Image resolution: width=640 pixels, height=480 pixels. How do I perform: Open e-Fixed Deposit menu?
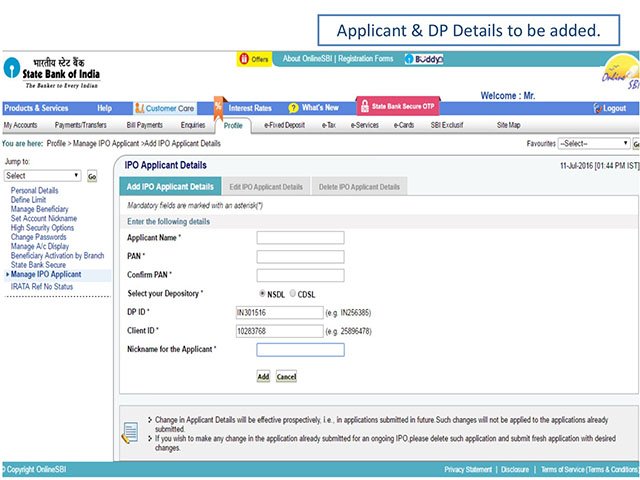point(284,125)
